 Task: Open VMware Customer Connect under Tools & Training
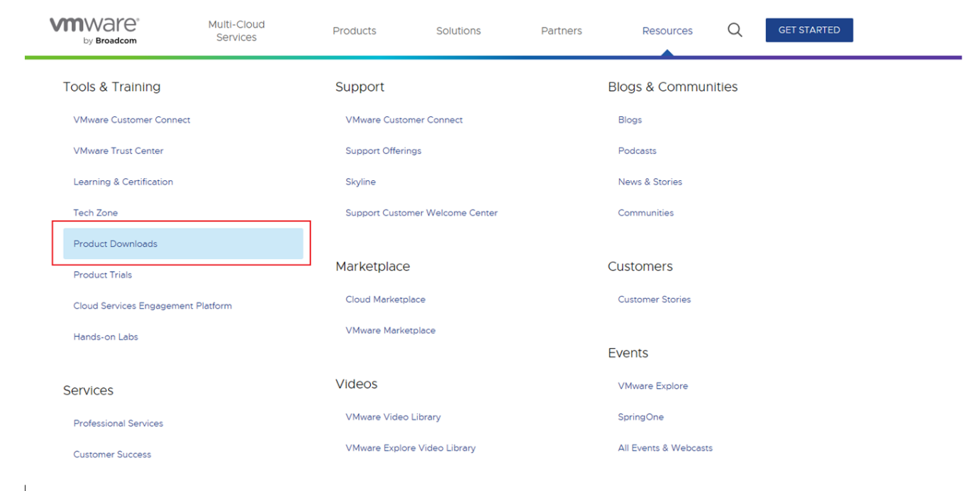(132, 120)
